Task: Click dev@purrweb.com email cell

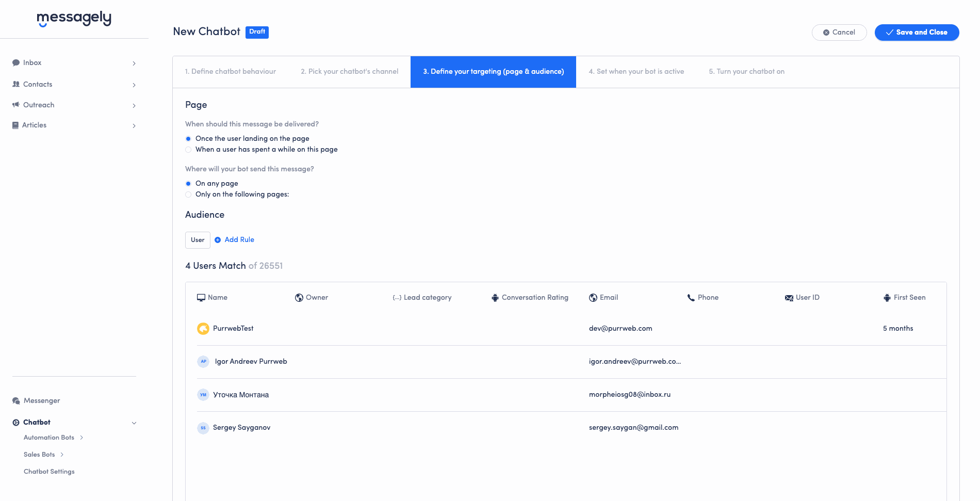Action: [620, 329]
